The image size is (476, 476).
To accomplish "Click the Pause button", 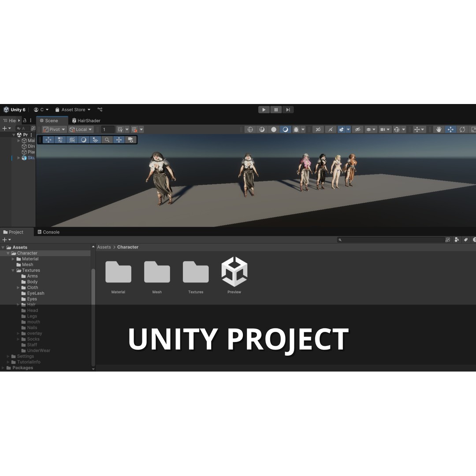I will pos(276,110).
